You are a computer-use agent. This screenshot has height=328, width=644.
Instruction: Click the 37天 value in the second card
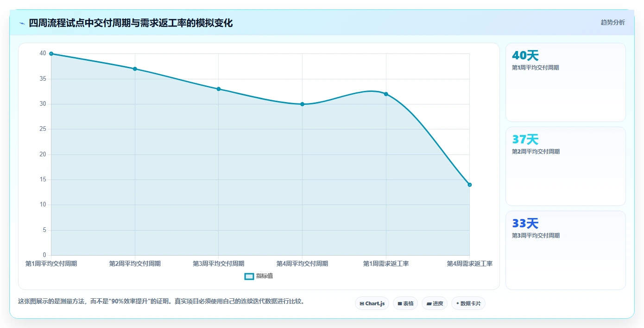(525, 140)
